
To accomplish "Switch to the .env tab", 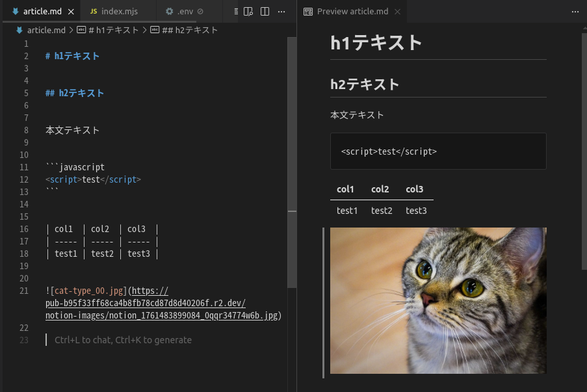I will pyautogui.click(x=186, y=12).
